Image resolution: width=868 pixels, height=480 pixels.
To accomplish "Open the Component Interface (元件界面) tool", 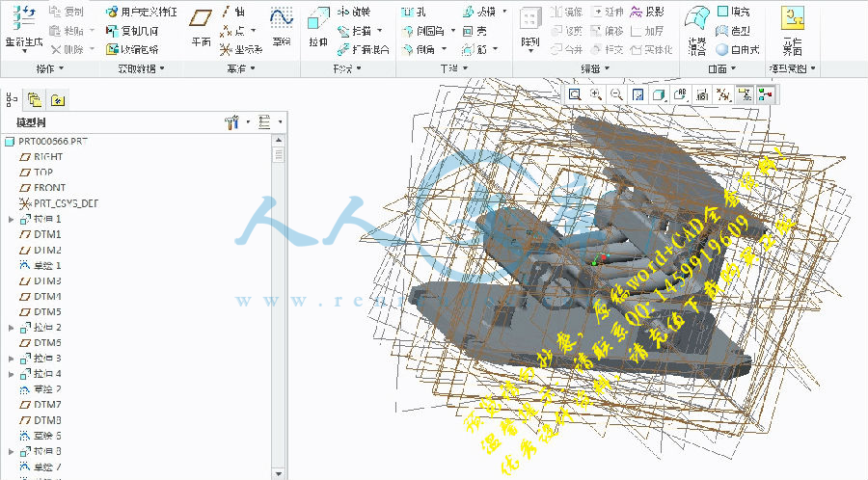I will (792, 31).
